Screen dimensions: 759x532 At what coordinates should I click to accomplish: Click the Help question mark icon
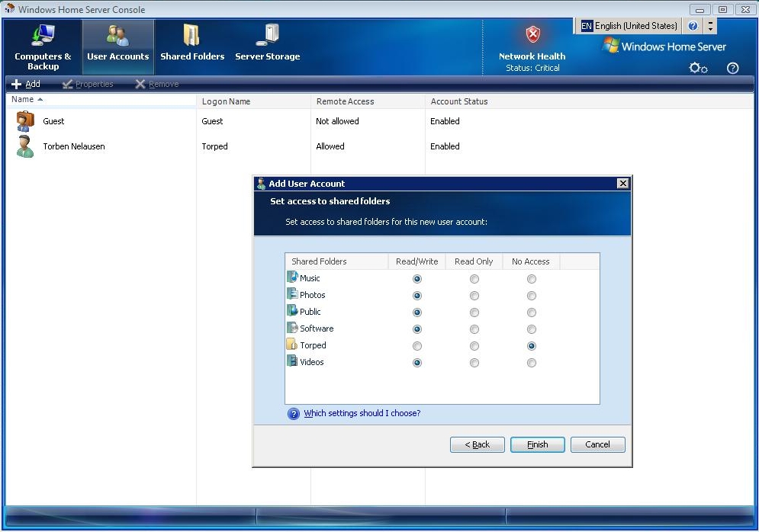(733, 68)
